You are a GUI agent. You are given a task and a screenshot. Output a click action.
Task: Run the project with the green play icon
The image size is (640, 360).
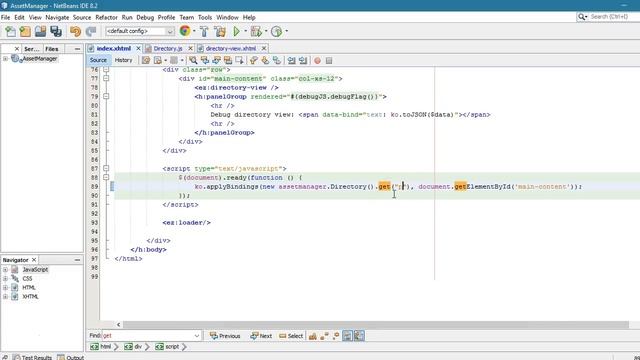(236, 31)
